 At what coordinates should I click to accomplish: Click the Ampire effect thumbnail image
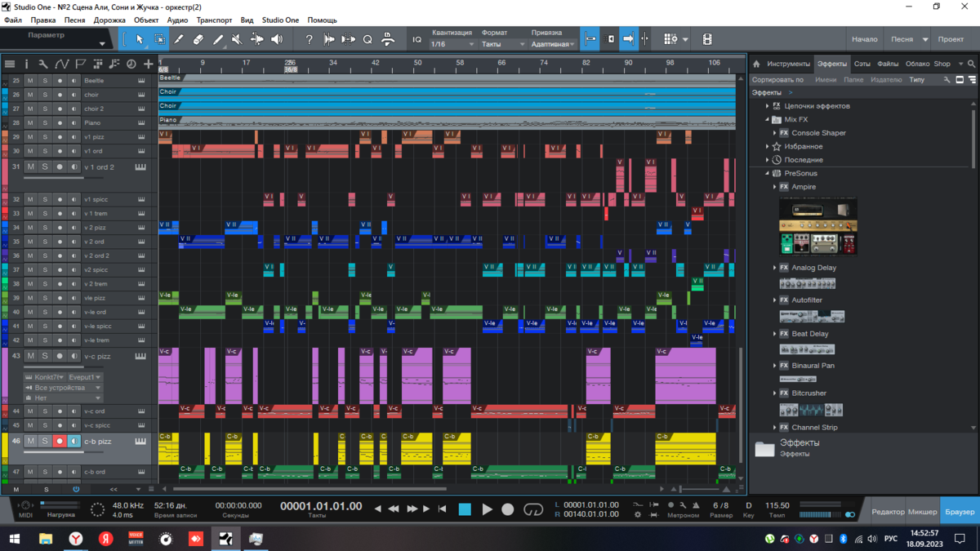pos(818,226)
